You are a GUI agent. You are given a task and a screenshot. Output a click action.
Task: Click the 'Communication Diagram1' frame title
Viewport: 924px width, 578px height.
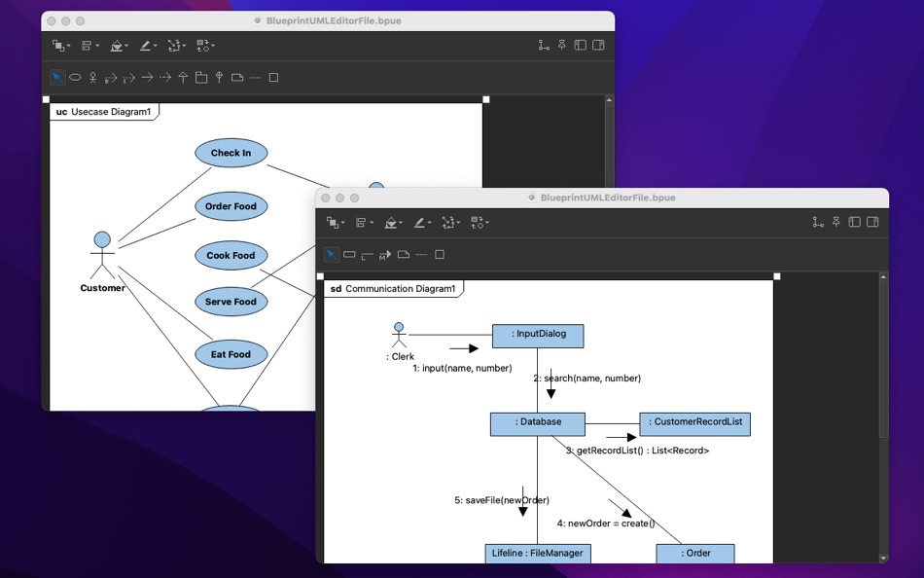tap(400, 288)
